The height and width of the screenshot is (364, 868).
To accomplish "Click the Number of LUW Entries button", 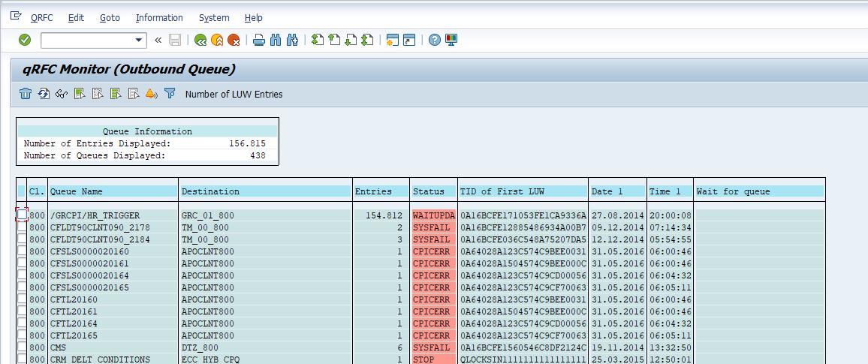I will coord(234,94).
